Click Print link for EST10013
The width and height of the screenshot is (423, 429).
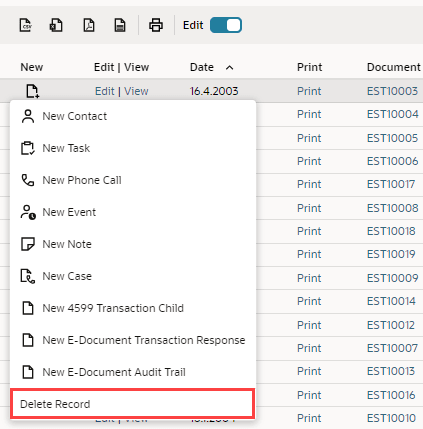[309, 371]
